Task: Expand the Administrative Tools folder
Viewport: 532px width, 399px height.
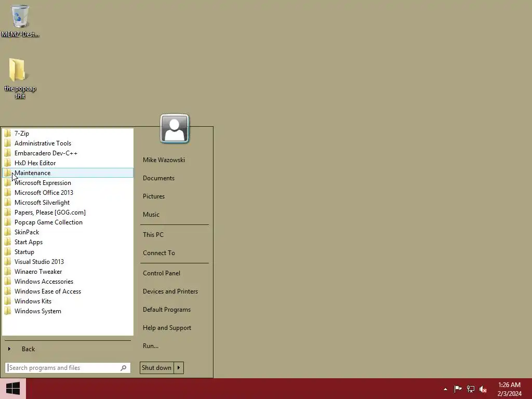Action: [x=68, y=143]
